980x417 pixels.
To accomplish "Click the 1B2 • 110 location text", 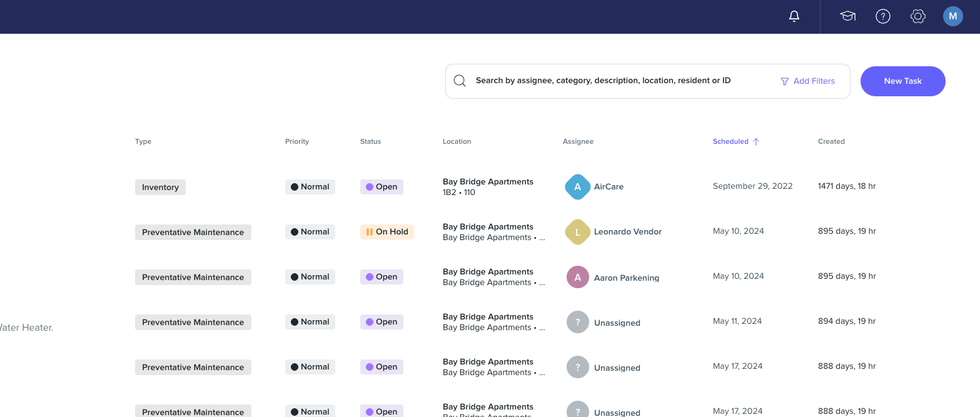I will pos(459,193).
